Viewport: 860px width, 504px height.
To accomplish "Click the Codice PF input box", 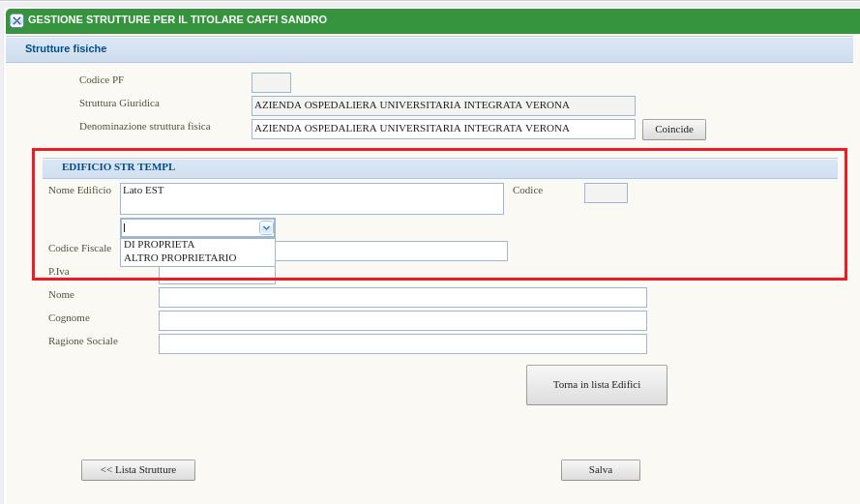I will (x=271, y=83).
